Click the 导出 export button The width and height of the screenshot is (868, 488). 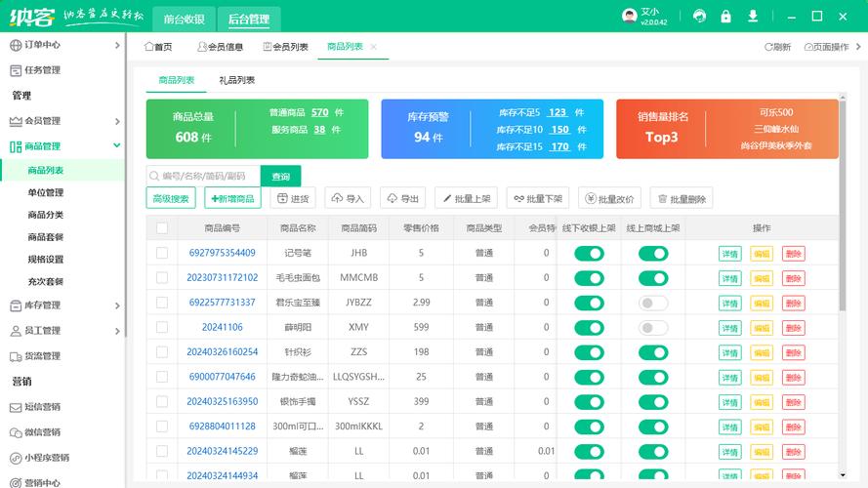click(402, 199)
